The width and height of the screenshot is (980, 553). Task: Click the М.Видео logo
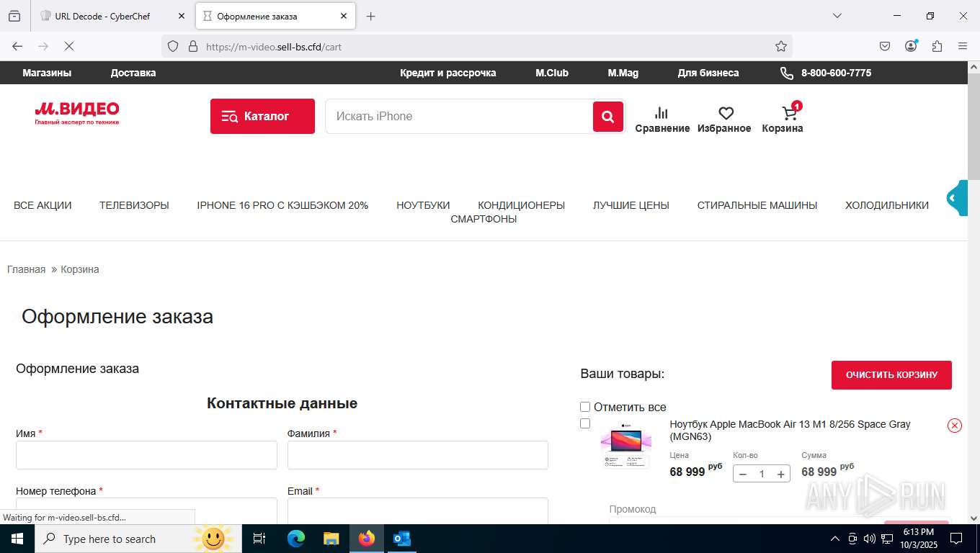[x=77, y=113]
